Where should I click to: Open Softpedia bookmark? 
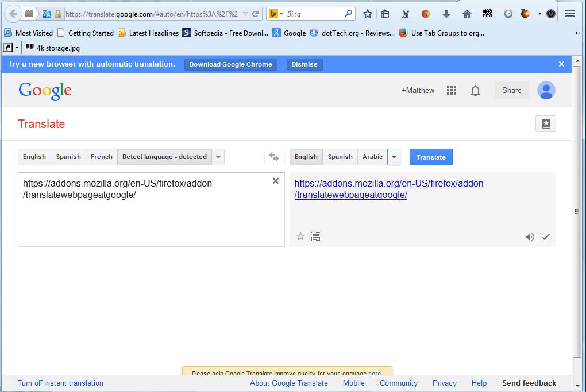[x=225, y=33]
